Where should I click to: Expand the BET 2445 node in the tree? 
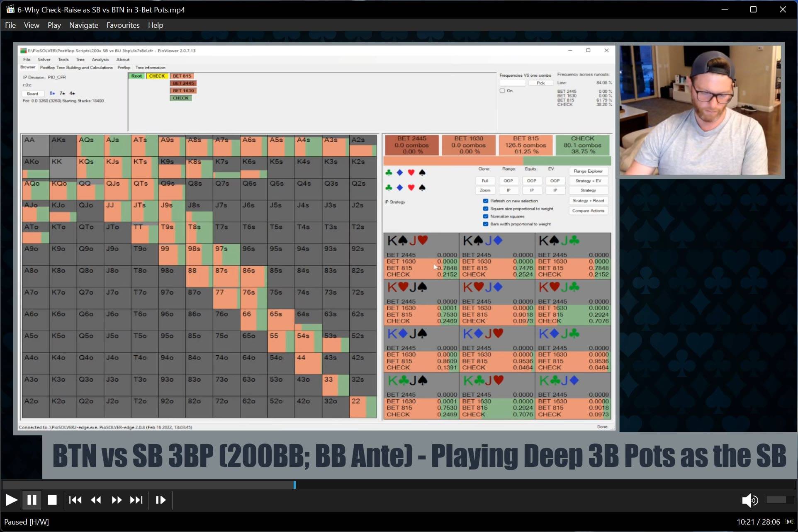(x=183, y=83)
